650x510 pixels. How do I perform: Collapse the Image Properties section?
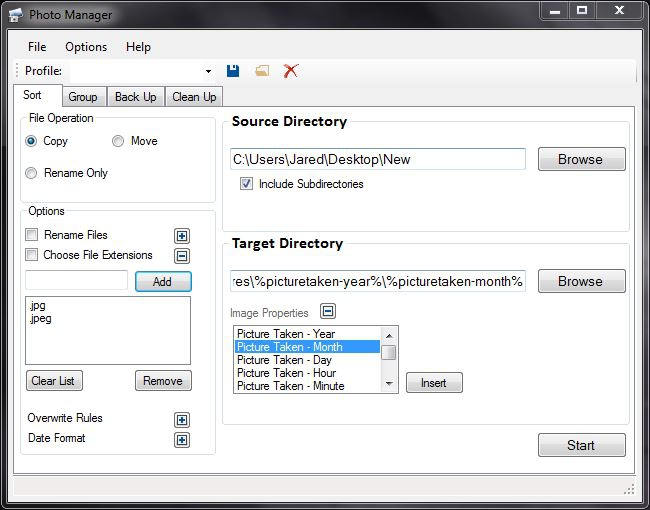328,311
